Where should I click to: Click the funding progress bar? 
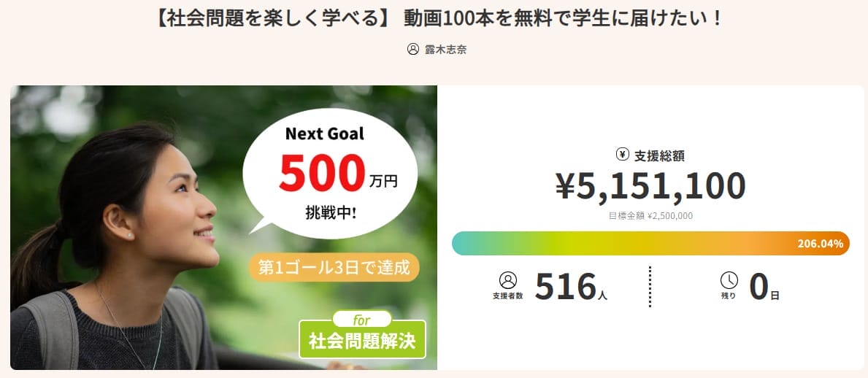tap(621, 244)
